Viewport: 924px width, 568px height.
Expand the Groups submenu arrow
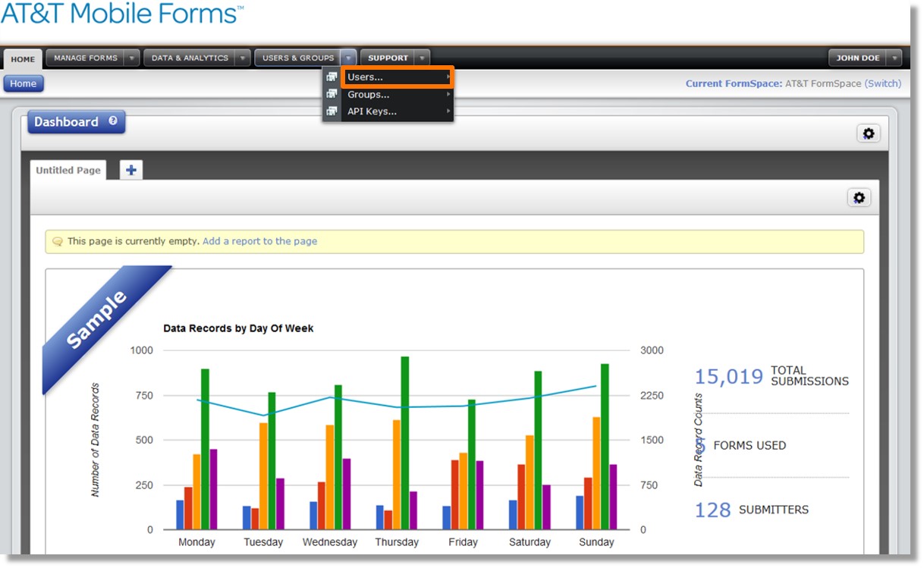point(448,94)
